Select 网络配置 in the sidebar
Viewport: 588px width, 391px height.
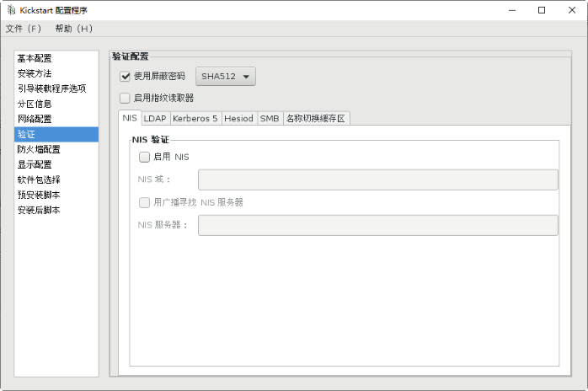click(56, 119)
